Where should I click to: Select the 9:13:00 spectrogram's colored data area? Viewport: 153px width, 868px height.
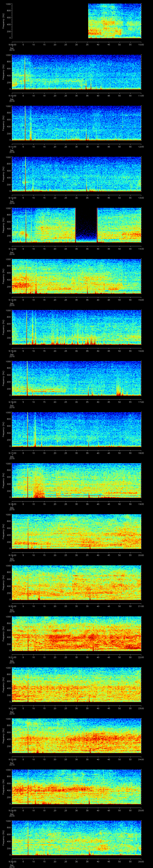(x=77, y=225)
